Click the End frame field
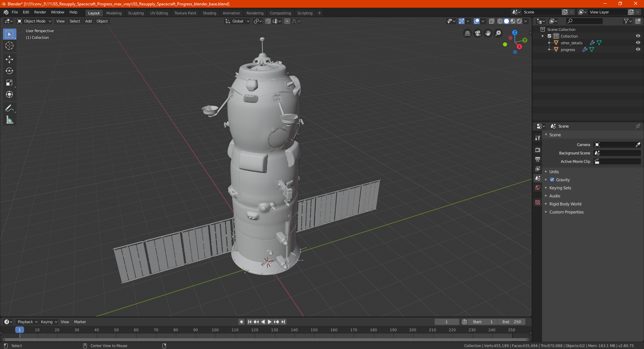 (x=512, y=322)
